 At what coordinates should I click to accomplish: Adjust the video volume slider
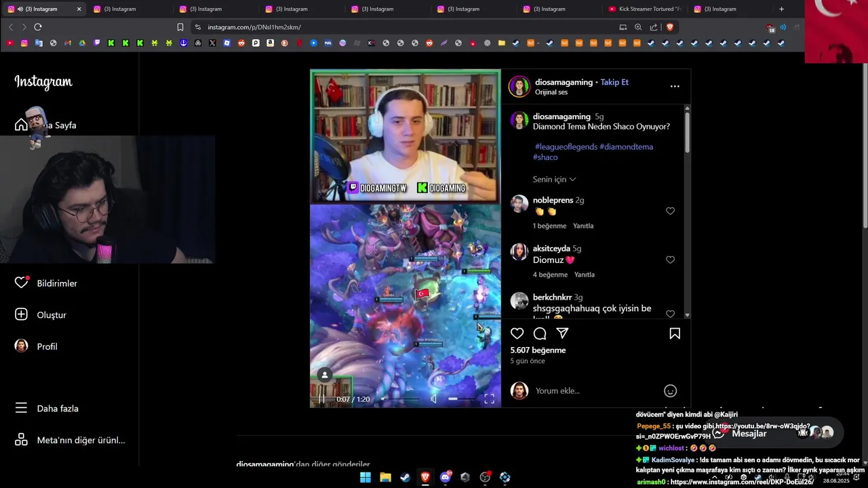(462, 399)
